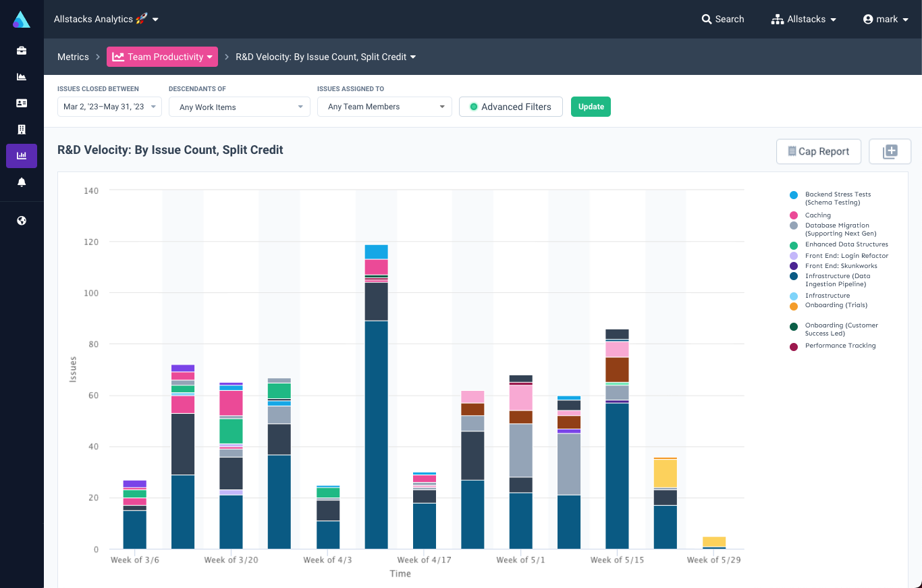This screenshot has height=588, width=922.
Task: Expand the Allstacks account dropdown in top bar
Action: point(803,20)
